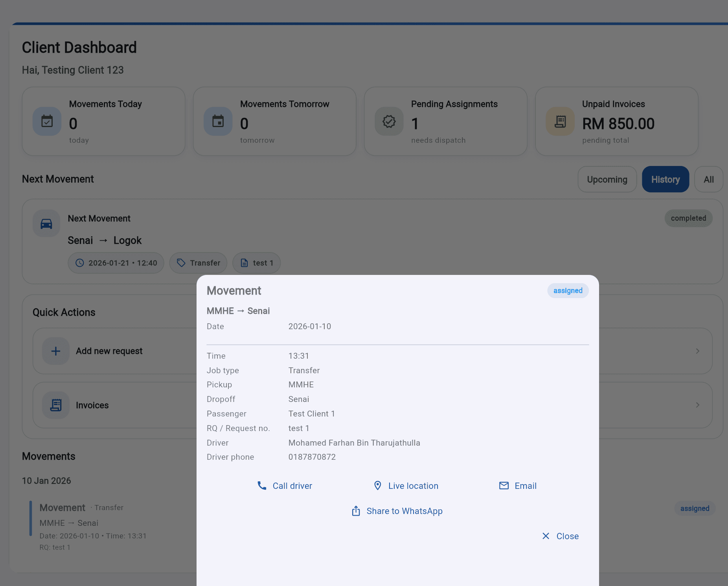
Task: Open the Add new request action
Action: tap(109, 351)
